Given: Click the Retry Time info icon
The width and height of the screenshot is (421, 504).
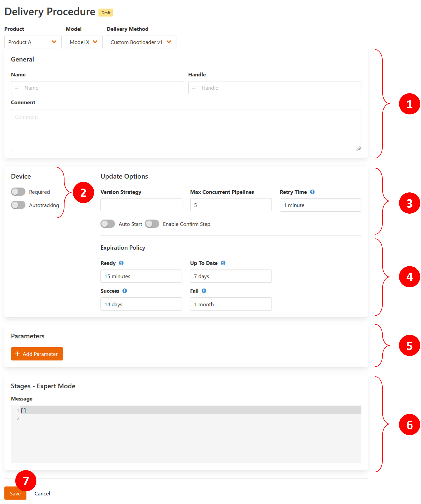Looking at the screenshot, I should [x=312, y=192].
